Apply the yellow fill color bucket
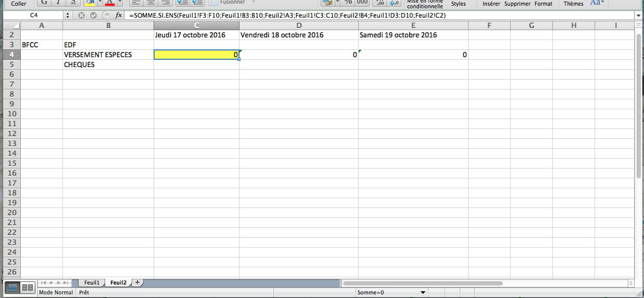The width and height of the screenshot is (644, 298). 90,3
